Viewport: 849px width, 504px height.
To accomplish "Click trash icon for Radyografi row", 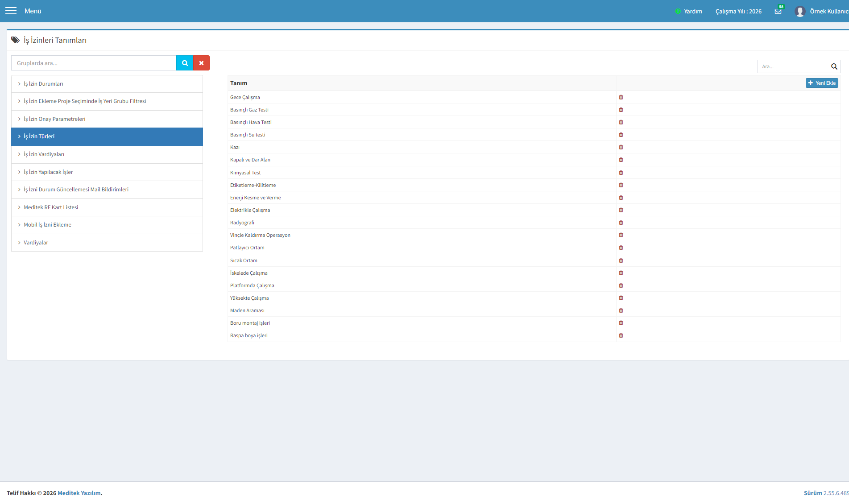I will [x=621, y=223].
